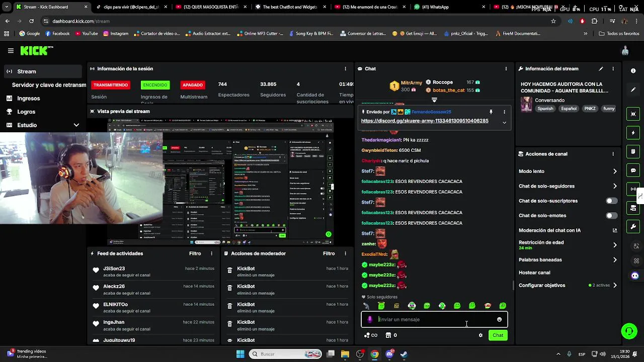Image resolution: width=644 pixels, height=362 pixels.
Task: Open the emoji picker in the chat input
Action: click(499, 319)
